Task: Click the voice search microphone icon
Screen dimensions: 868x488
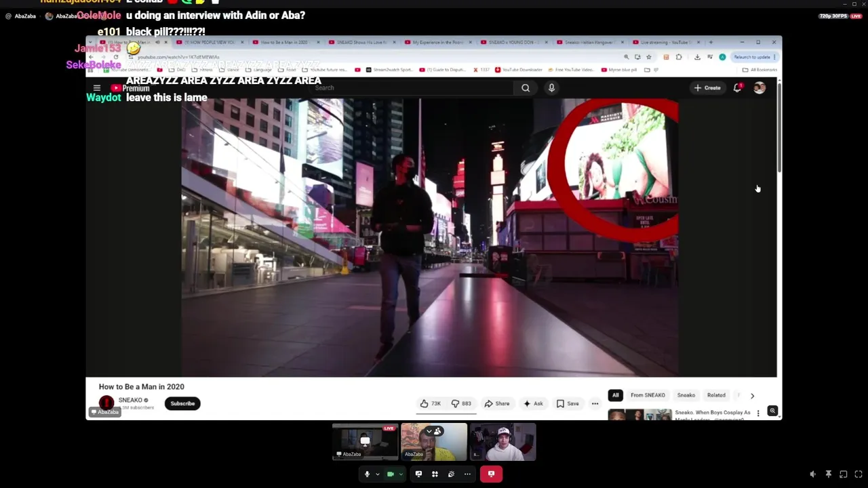Action: [551, 88]
